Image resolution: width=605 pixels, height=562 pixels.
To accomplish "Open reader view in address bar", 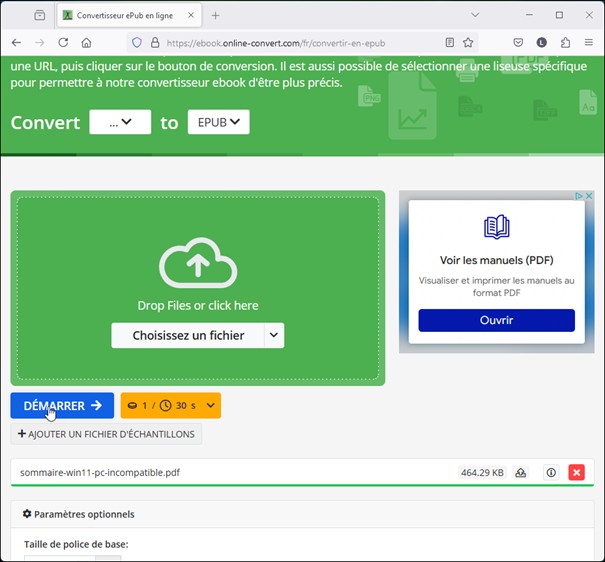I will click(x=450, y=43).
